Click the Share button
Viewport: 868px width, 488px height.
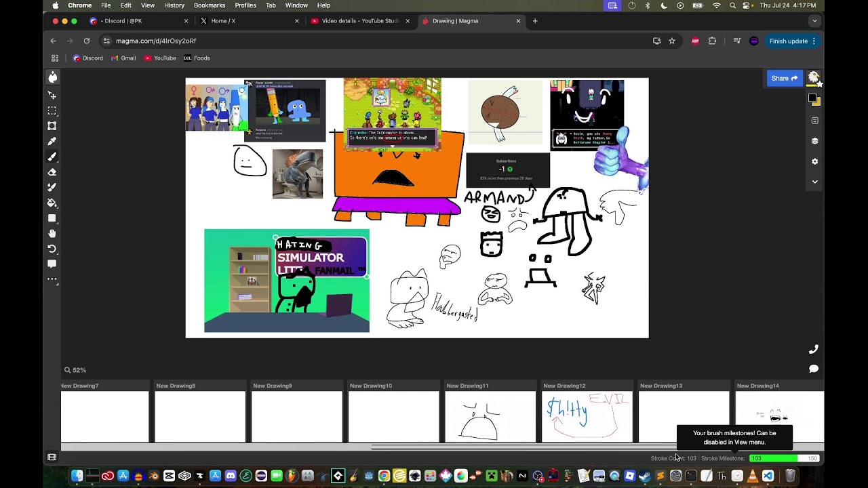(x=785, y=78)
